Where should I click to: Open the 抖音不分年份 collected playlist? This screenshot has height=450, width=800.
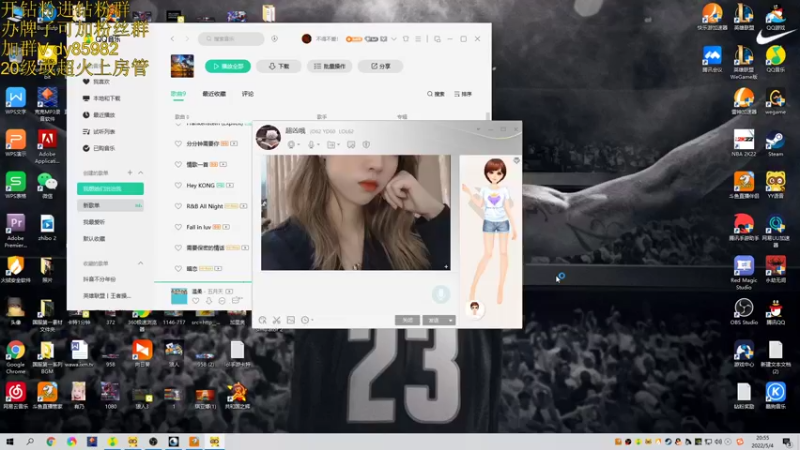[99, 280]
